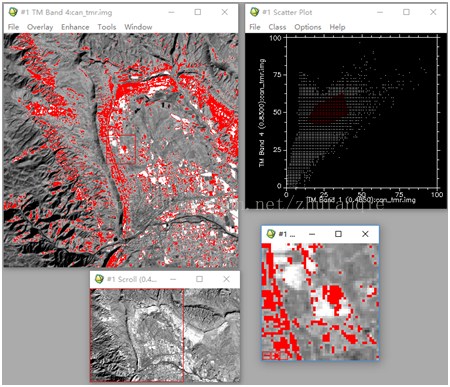Screen dimensions: 450x387
Task: Open Help menu in Scatter Plot window
Action: pyautogui.click(x=337, y=27)
